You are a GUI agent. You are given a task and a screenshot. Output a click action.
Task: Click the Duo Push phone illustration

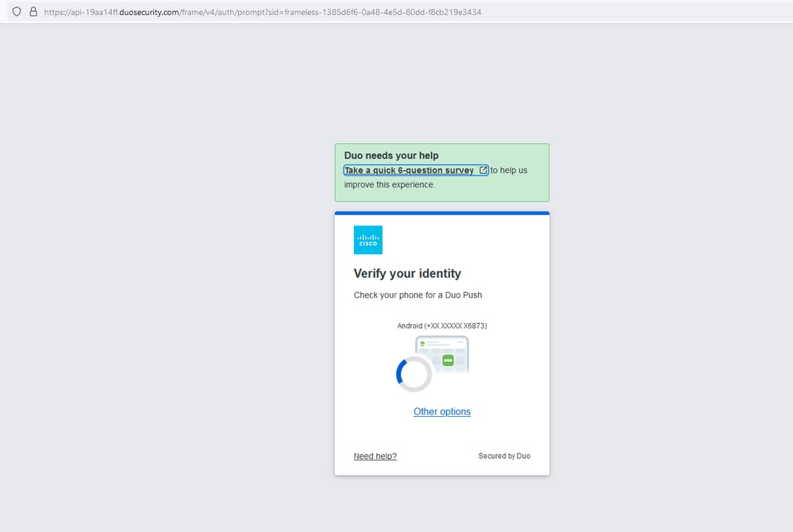[x=442, y=354]
